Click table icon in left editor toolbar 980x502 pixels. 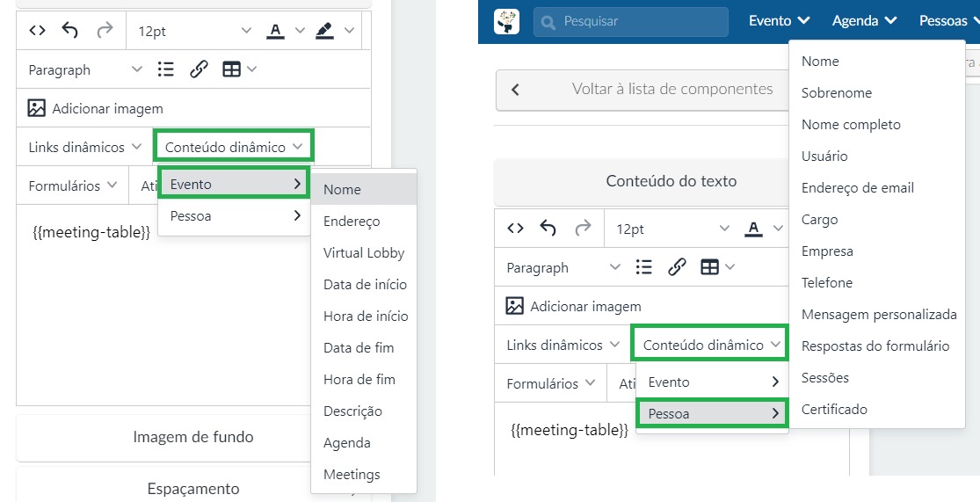(x=231, y=69)
